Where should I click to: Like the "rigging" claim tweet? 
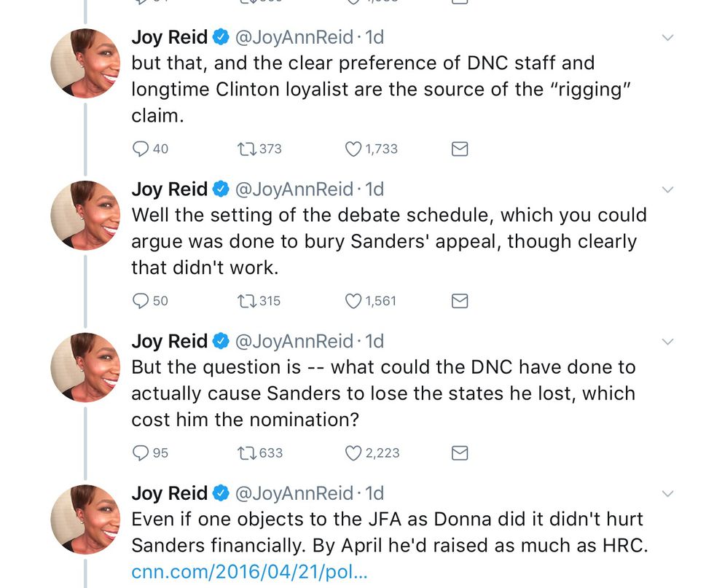tap(353, 149)
